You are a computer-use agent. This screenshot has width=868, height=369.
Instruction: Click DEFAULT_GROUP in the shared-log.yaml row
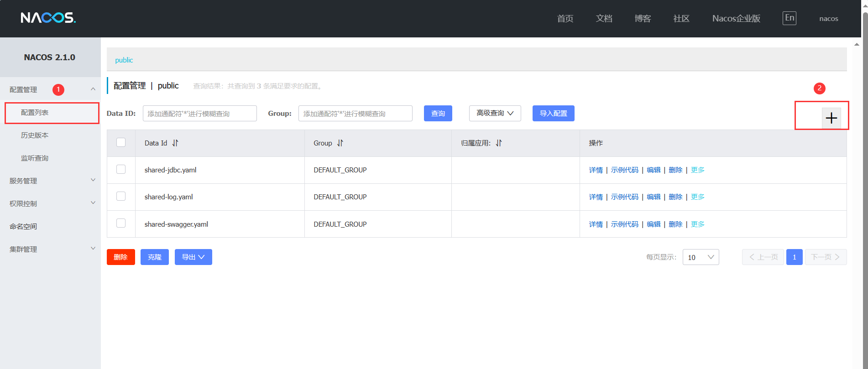340,197
